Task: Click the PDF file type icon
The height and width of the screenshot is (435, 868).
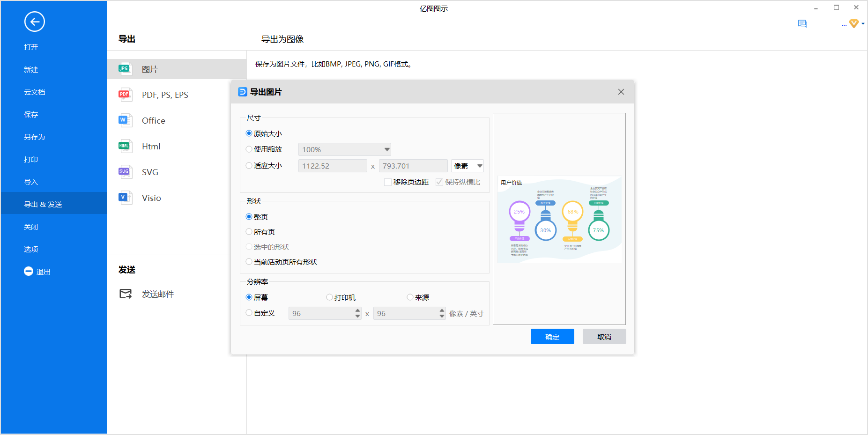Action: 125,95
